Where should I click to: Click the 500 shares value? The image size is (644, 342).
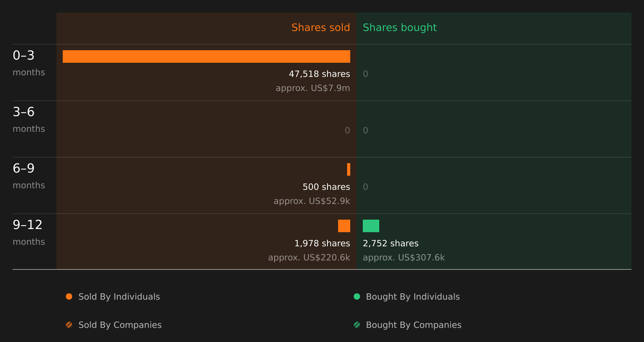(x=326, y=187)
